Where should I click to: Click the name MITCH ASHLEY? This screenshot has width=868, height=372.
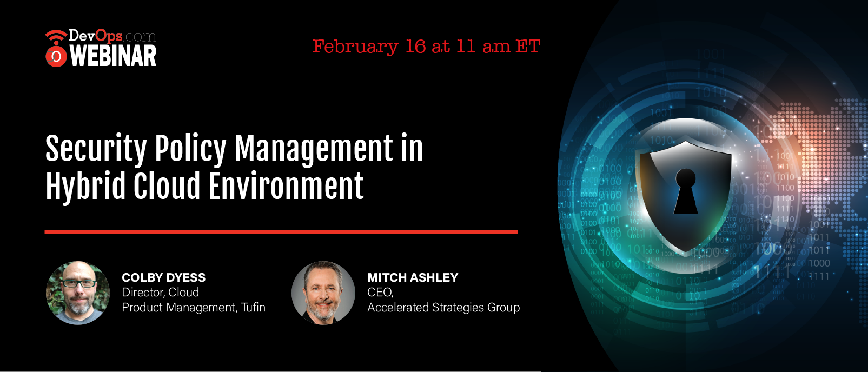pos(413,277)
